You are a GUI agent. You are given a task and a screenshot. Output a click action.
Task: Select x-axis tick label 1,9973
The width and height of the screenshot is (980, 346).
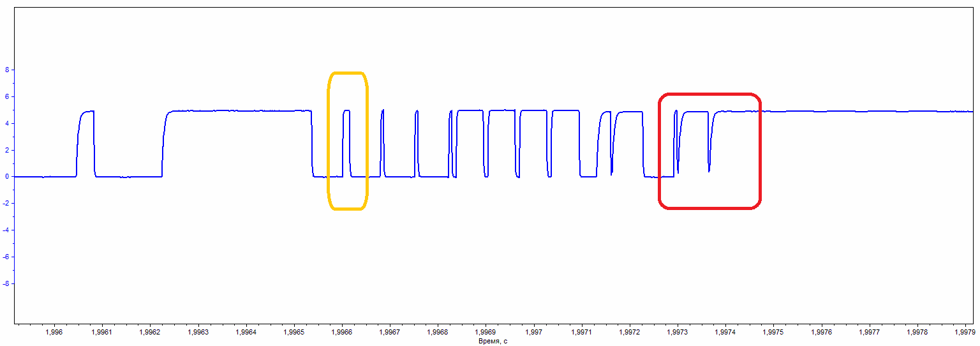tap(677, 333)
